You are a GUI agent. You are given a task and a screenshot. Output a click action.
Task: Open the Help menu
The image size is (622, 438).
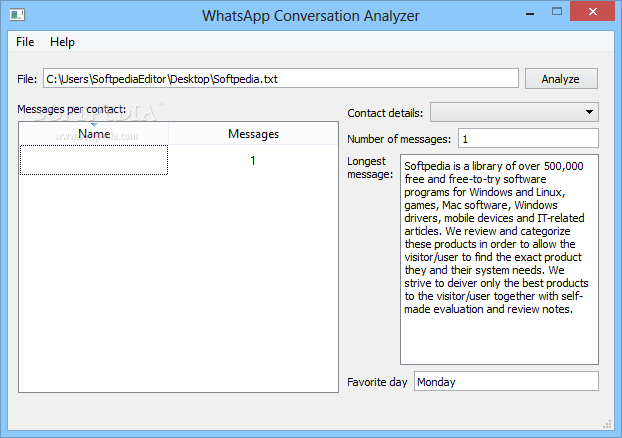pos(62,42)
